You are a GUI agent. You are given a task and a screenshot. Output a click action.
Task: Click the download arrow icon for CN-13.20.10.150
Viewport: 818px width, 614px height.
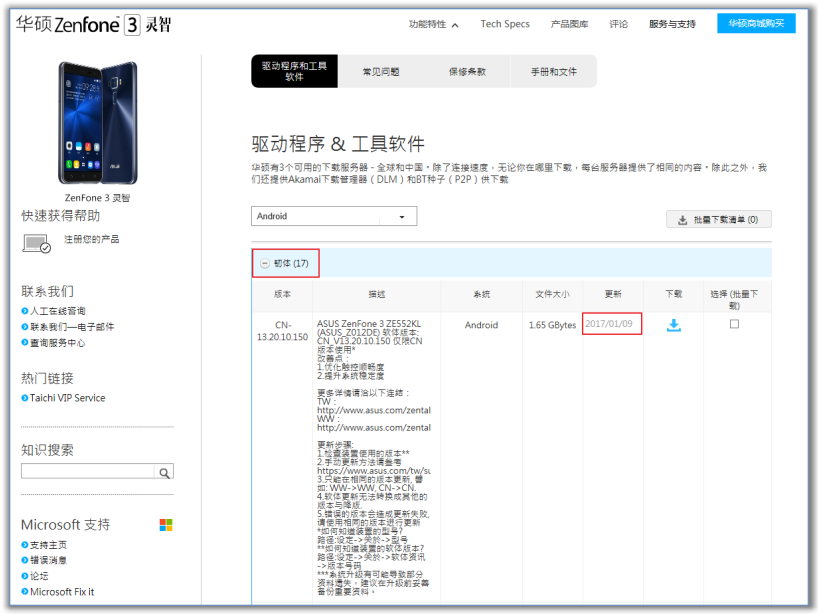[x=673, y=326]
